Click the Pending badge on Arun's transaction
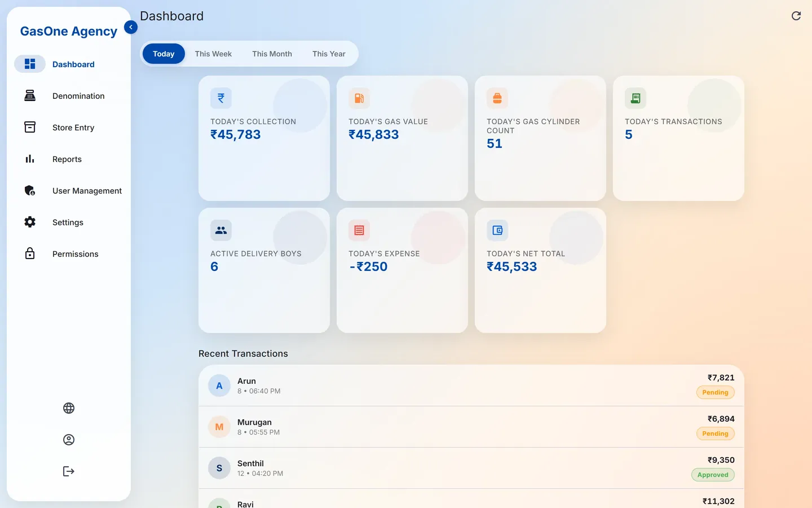This screenshot has width=812, height=508. 715,392
